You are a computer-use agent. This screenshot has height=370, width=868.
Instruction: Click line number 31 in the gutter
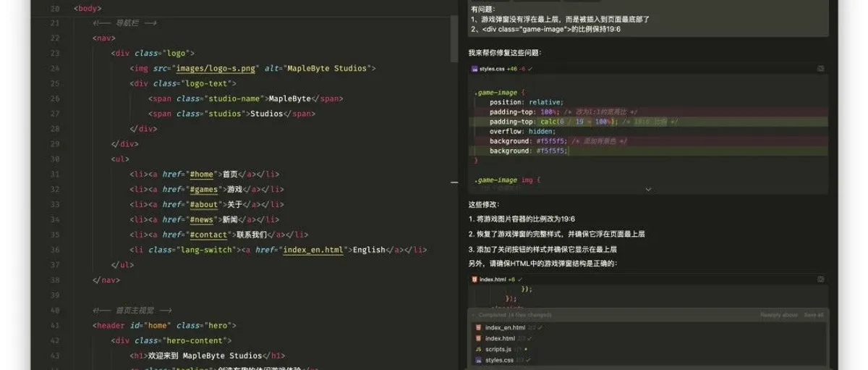(x=55, y=175)
